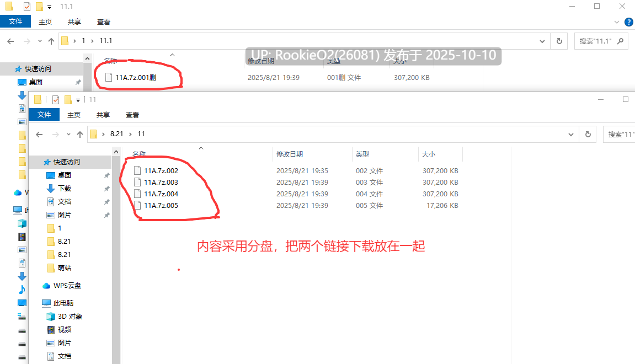
Task: Open 文件 tab in the 11 window
Action: pyautogui.click(x=44, y=115)
